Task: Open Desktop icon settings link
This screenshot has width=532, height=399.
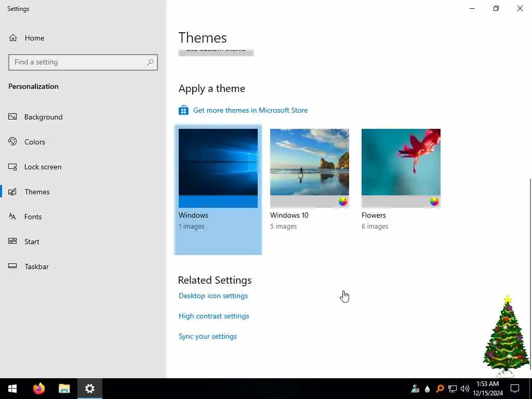Action: [x=213, y=296]
